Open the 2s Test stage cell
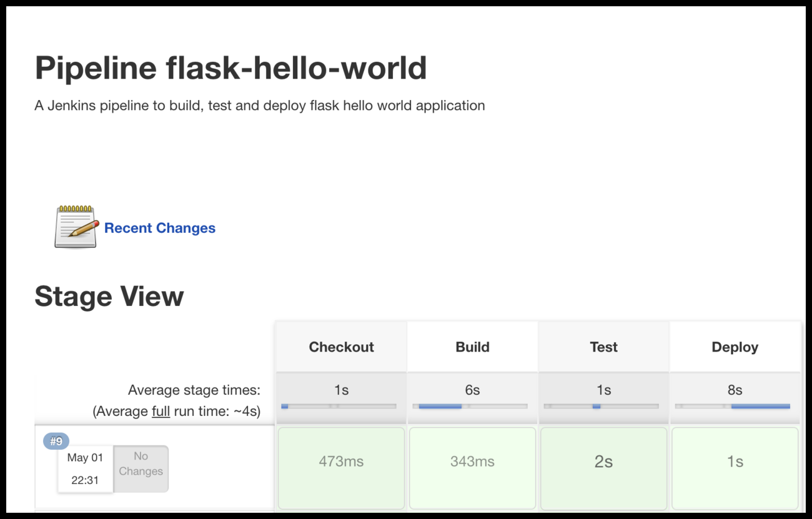812x519 pixels. tap(603, 462)
